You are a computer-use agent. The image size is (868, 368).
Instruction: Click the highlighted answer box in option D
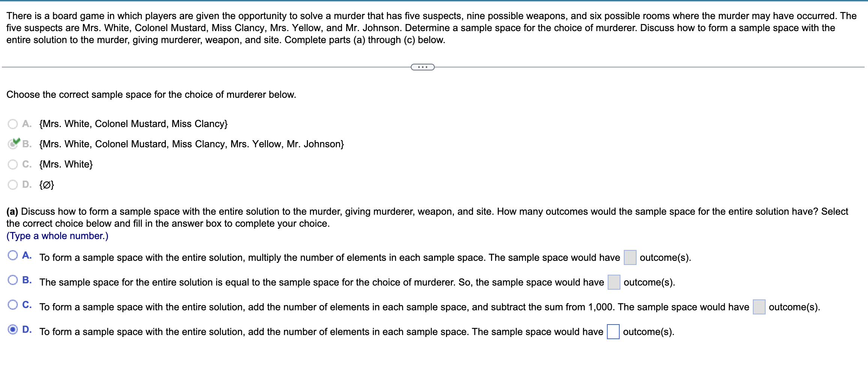613,332
